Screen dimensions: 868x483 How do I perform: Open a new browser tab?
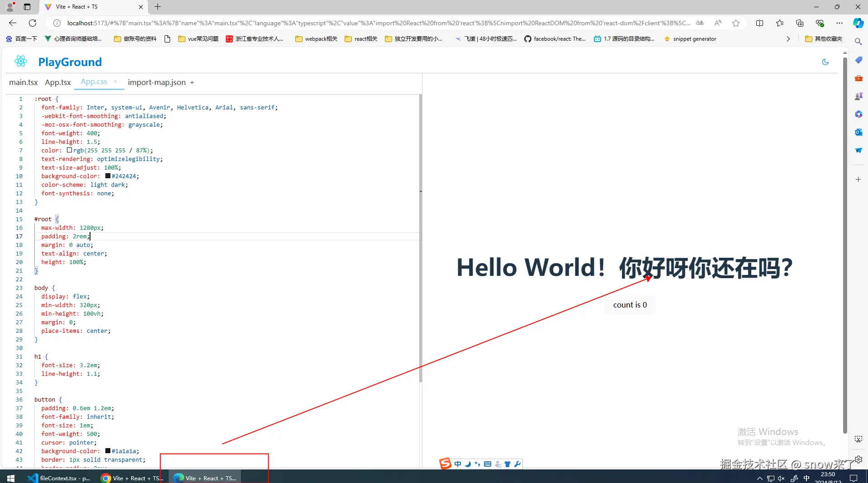tap(157, 7)
